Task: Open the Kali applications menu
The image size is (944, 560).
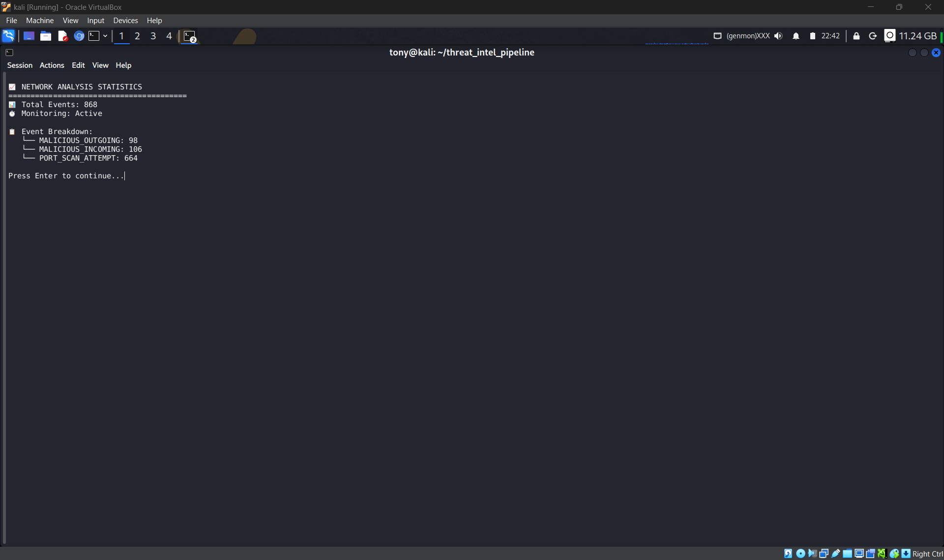Action: coord(8,36)
